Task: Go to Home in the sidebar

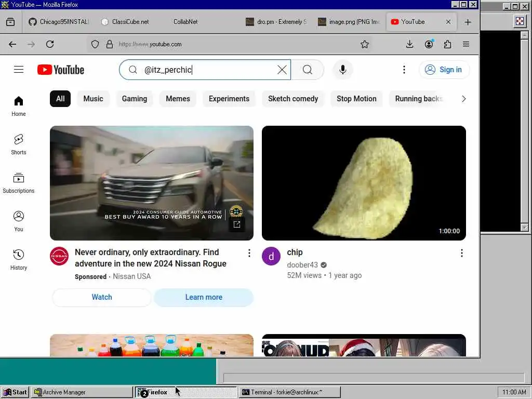Action: 19,106
